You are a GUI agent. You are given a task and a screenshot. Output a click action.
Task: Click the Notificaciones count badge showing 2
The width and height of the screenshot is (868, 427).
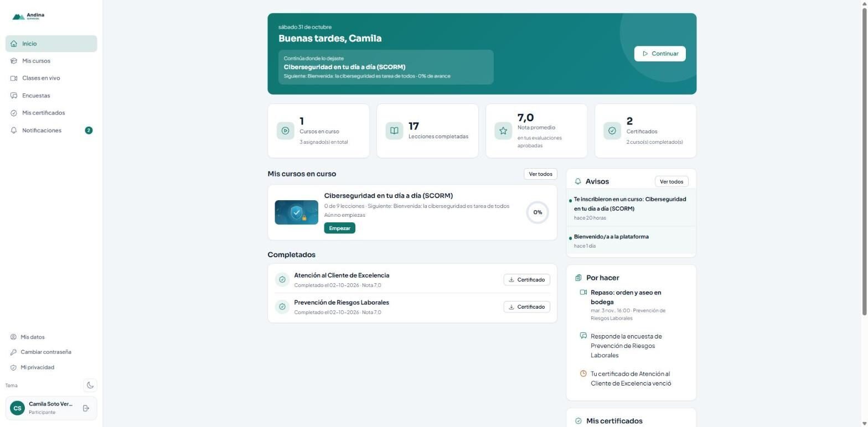[x=89, y=131]
